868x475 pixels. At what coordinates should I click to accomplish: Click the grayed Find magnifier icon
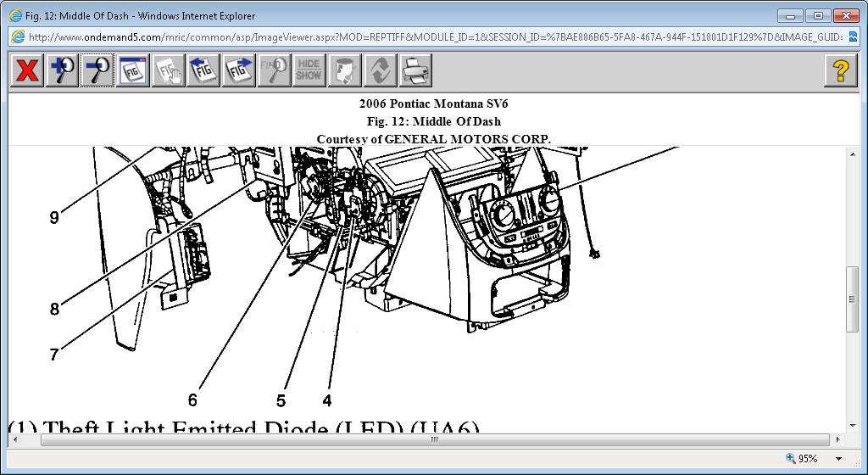[274, 70]
